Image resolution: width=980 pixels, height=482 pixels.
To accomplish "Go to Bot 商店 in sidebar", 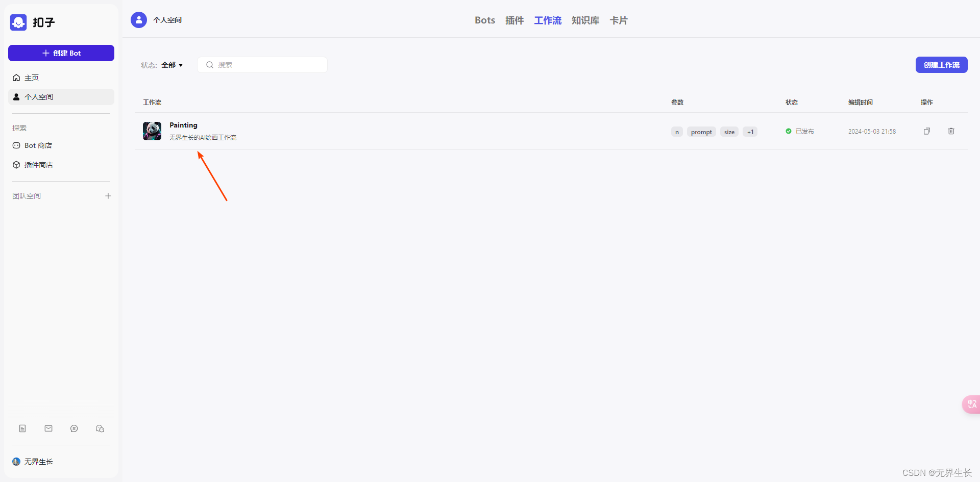I will (38, 145).
